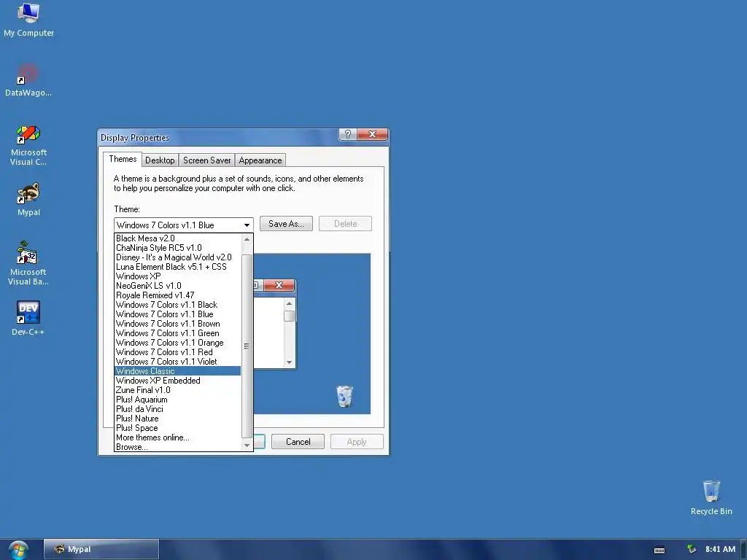Choose Windows 7 Colors v1.1 Black
747x560 pixels.
178,305
